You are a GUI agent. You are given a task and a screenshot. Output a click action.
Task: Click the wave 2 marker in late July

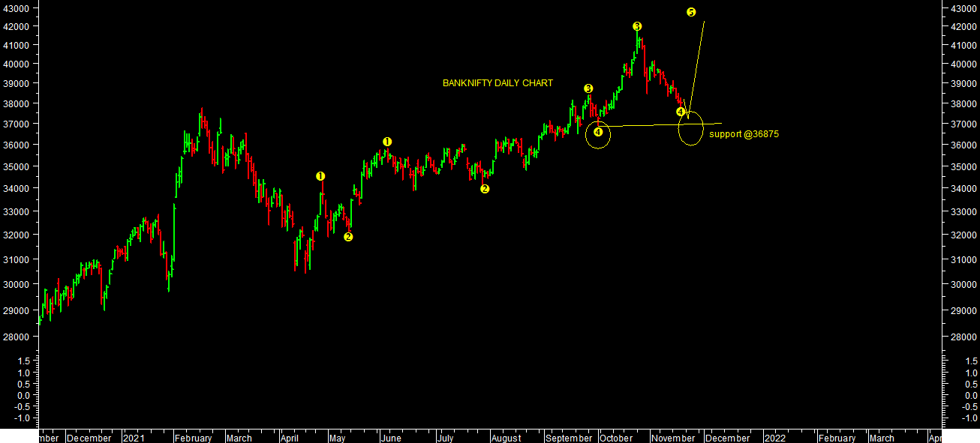[x=485, y=189]
